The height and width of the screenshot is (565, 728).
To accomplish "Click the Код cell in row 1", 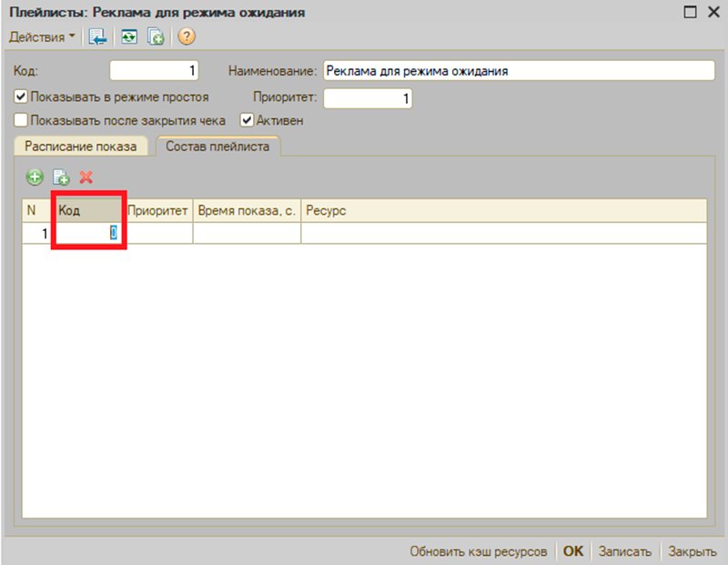I will click(x=88, y=233).
